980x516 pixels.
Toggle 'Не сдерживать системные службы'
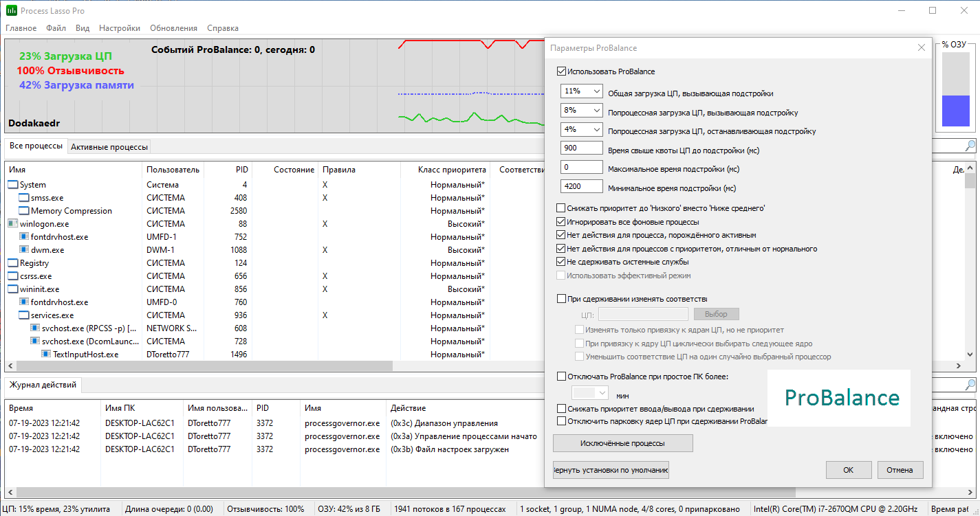click(561, 262)
